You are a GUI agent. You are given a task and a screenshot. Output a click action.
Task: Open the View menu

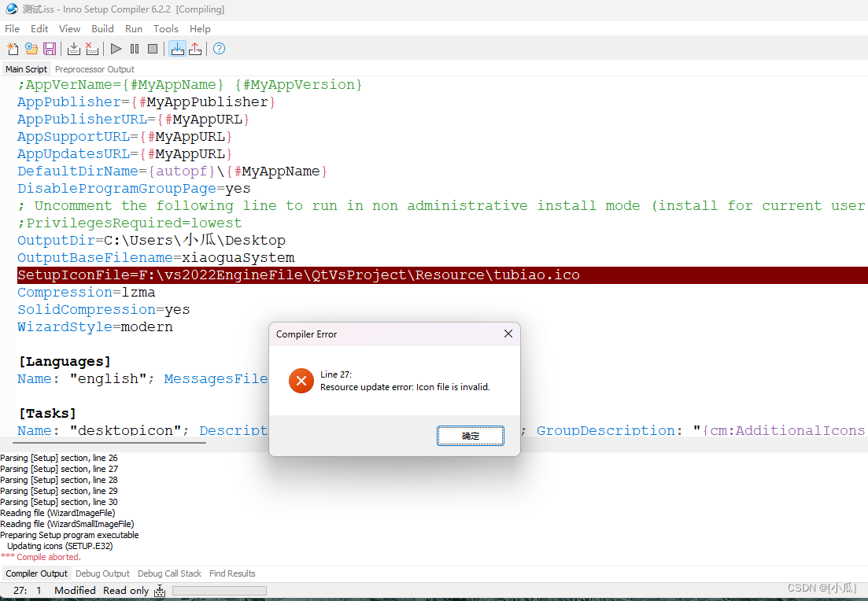(70, 29)
